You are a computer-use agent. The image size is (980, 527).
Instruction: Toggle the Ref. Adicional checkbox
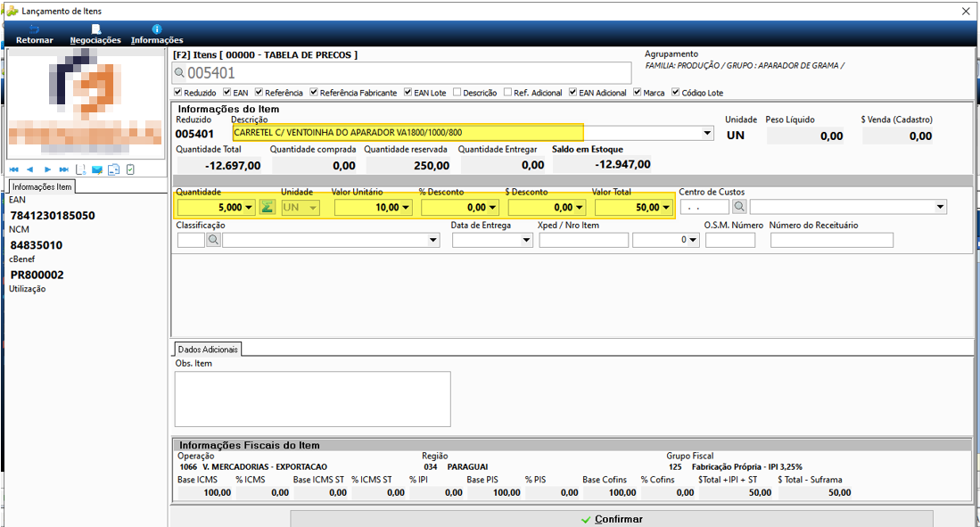[x=507, y=92]
